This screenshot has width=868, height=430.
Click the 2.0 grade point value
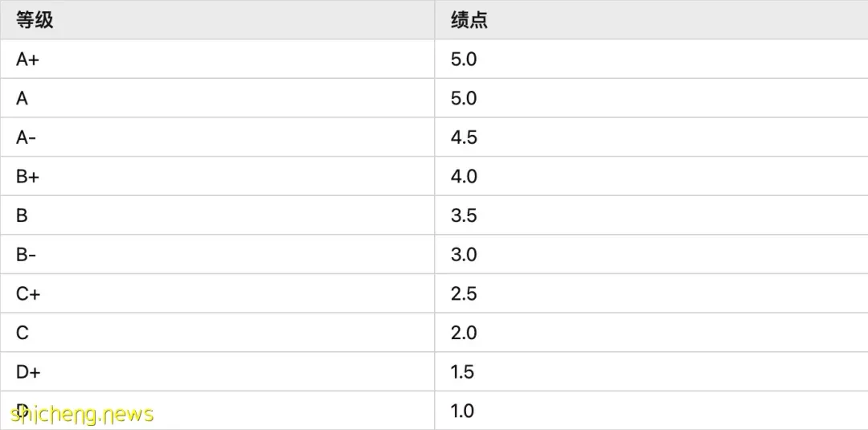(x=464, y=334)
